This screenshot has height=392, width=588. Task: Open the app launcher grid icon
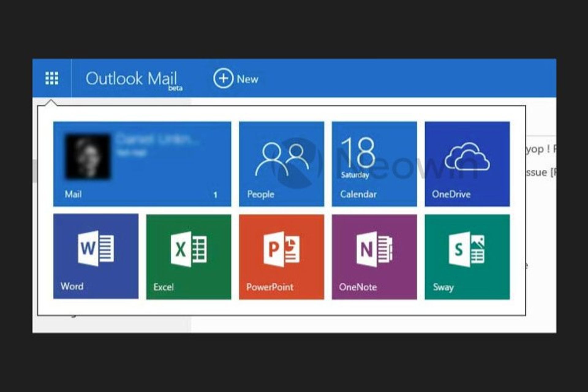pos(52,78)
